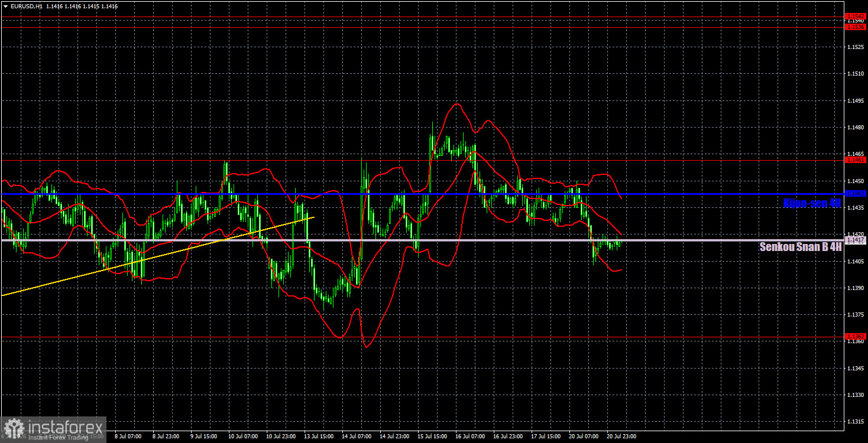Click the 1.1405 price axis value
The width and height of the screenshot is (868, 443).
click(855, 261)
